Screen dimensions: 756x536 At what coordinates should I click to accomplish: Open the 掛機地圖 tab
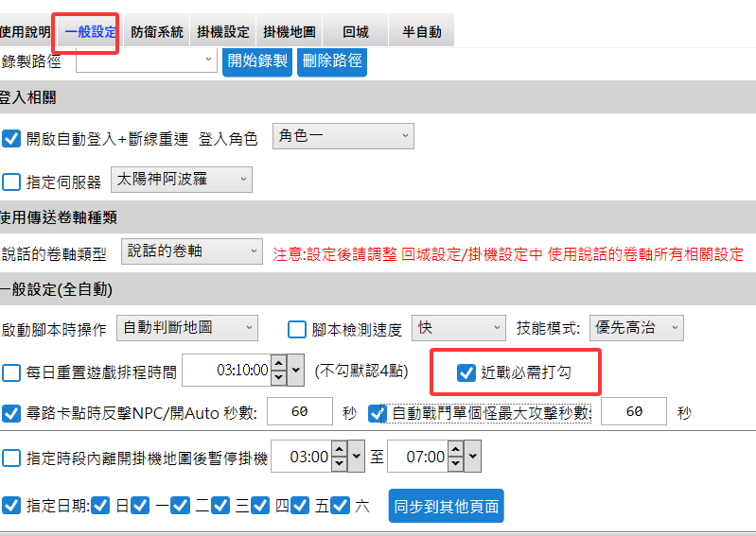(x=289, y=31)
